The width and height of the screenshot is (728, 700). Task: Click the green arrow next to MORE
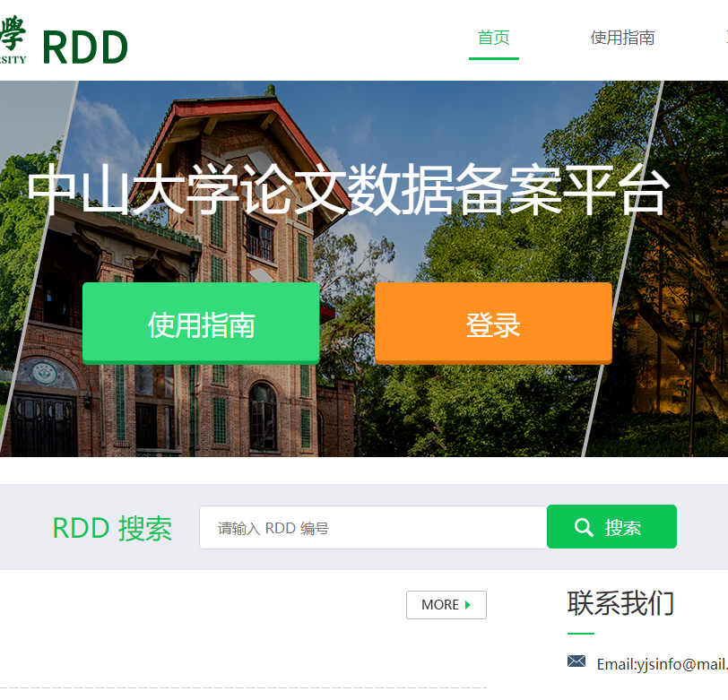click(x=468, y=605)
